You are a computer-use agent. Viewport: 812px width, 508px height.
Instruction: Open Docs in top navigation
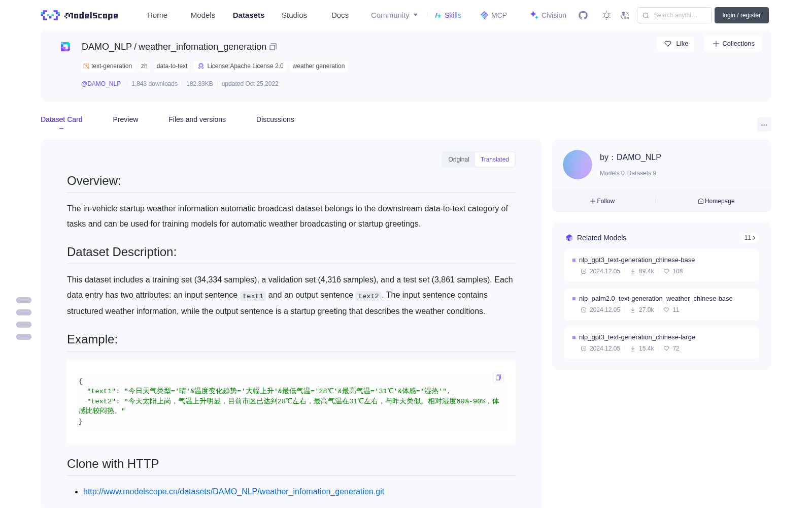point(340,15)
